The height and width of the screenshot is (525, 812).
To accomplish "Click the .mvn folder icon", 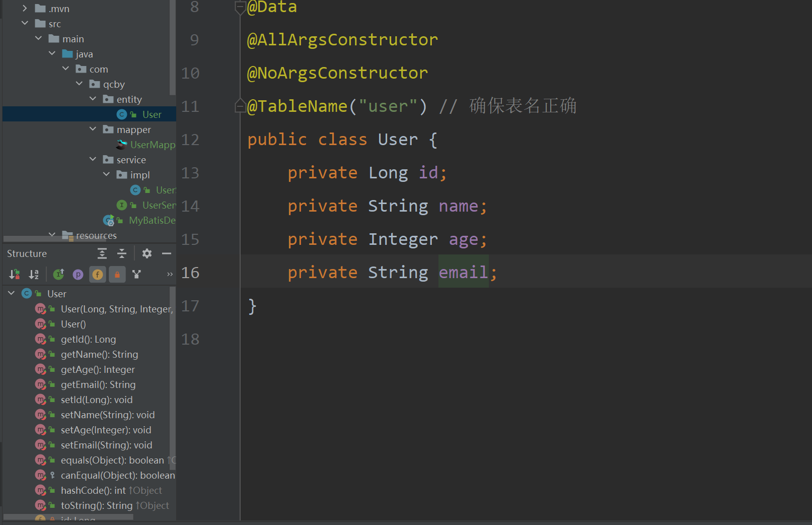I will click(x=40, y=9).
